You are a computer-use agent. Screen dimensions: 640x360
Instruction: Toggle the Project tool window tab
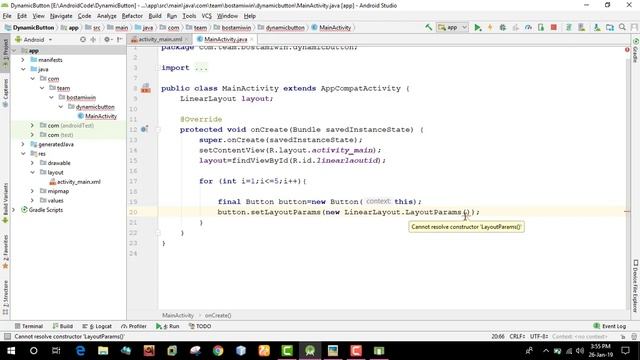click(5, 53)
